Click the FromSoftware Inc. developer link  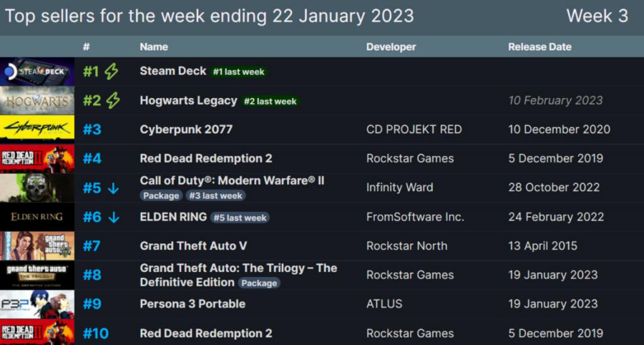click(415, 217)
